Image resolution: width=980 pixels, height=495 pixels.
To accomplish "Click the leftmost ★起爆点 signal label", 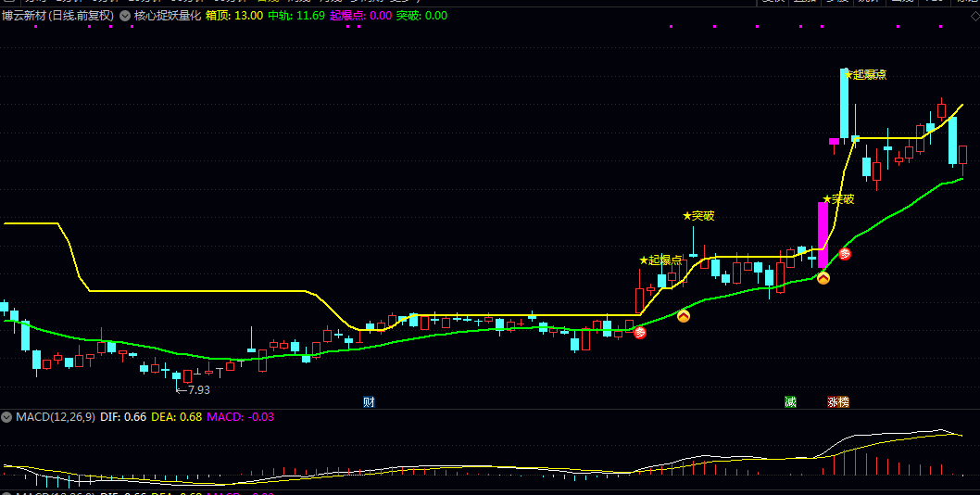I will pos(660,260).
